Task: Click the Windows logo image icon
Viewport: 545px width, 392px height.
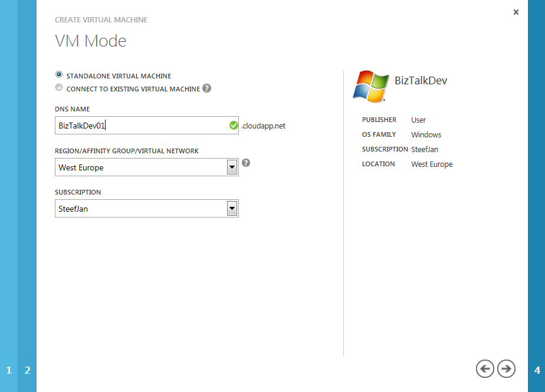Action: click(370, 84)
